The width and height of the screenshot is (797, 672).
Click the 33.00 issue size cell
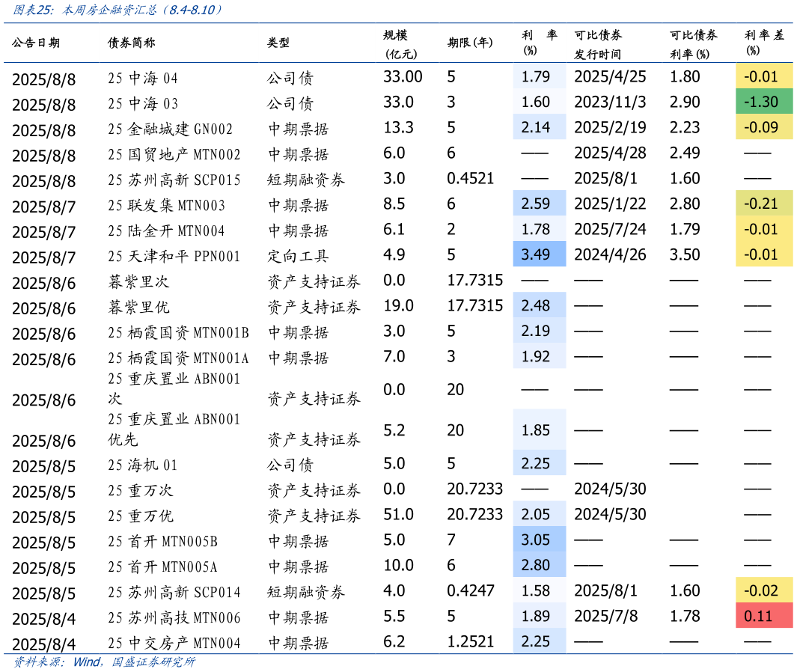[x=403, y=77]
